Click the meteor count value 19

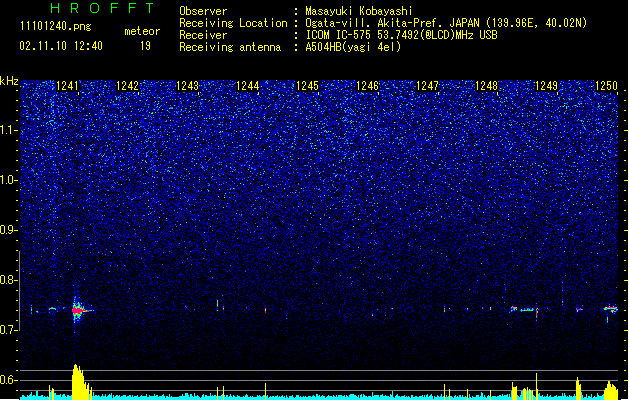145,46
